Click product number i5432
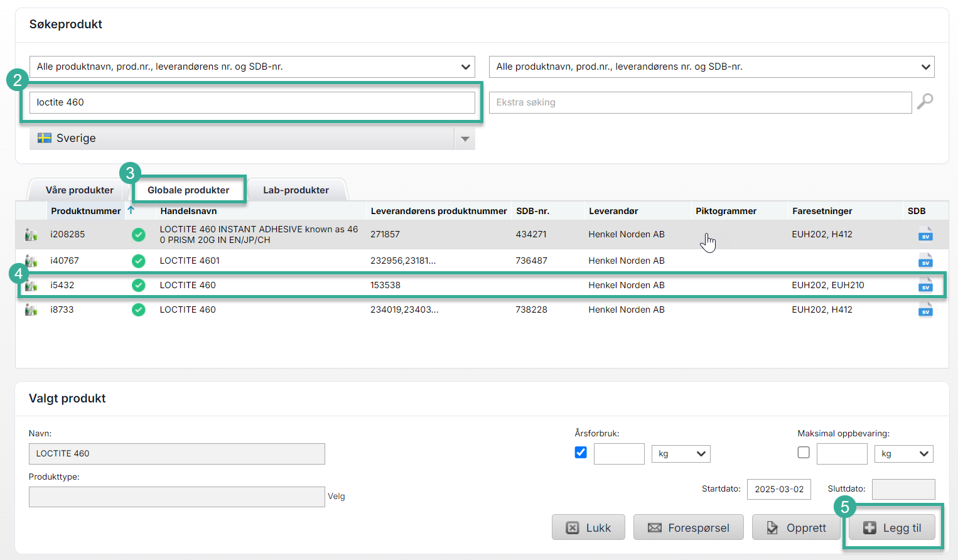The width and height of the screenshot is (958, 560). [62, 285]
